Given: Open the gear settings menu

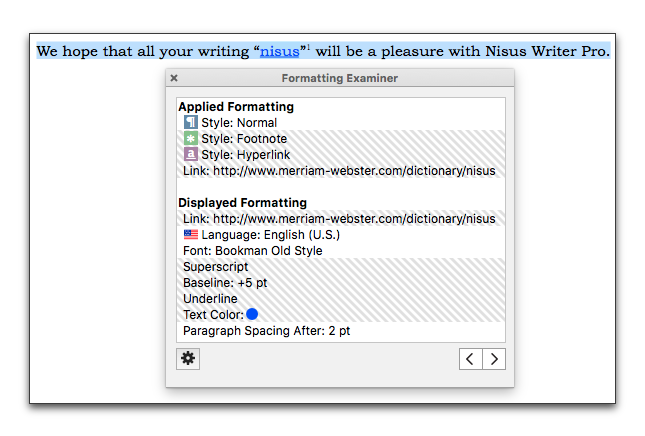Looking at the screenshot, I should click(188, 359).
